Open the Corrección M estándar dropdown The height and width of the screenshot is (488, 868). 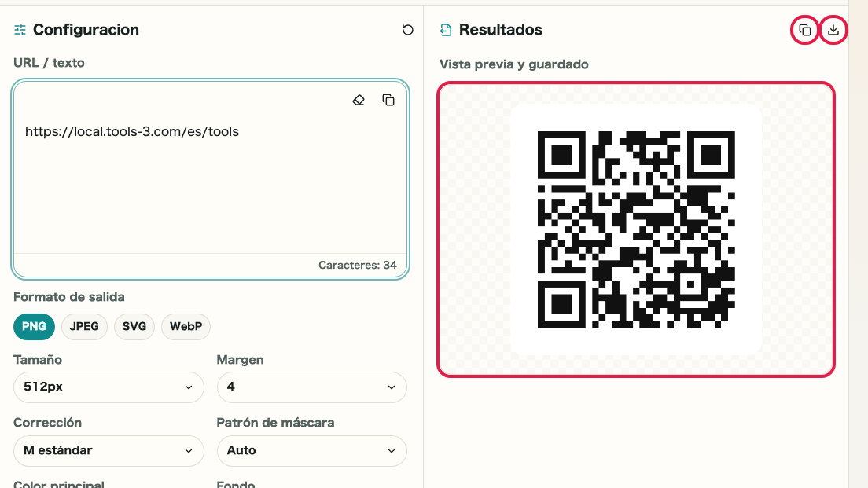[x=108, y=451]
